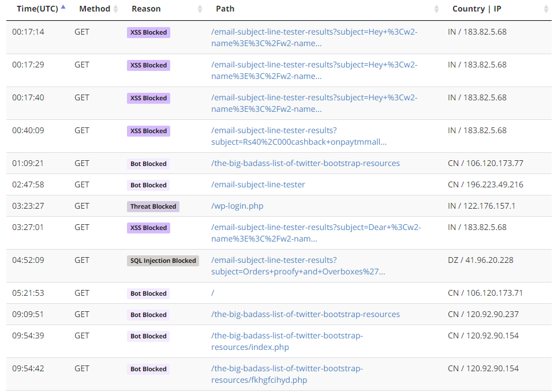This screenshot has width=554, height=392.
Task: Click sort arrows beside Method header
Action: [x=115, y=9]
